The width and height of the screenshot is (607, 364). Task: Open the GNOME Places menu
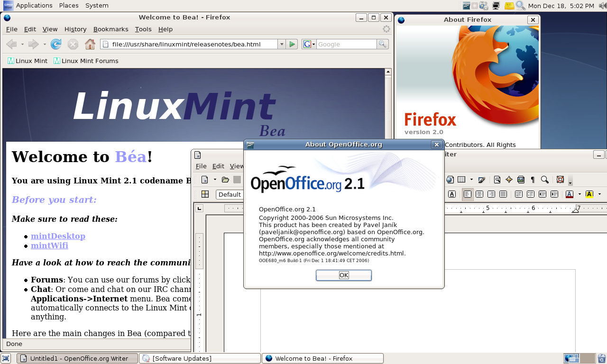click(x=69, y=6)
